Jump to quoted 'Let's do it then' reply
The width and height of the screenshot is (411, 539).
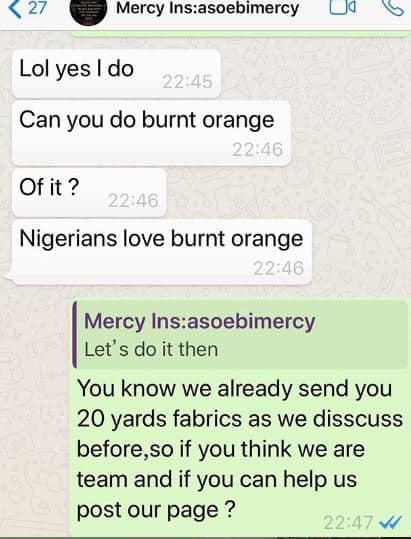pyautogui.click(x=241, y=334)
